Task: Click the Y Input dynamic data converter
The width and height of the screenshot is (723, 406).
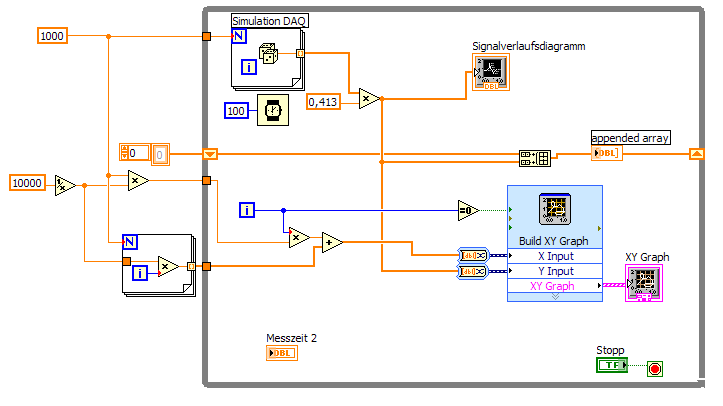Action: tap(474, 271)
